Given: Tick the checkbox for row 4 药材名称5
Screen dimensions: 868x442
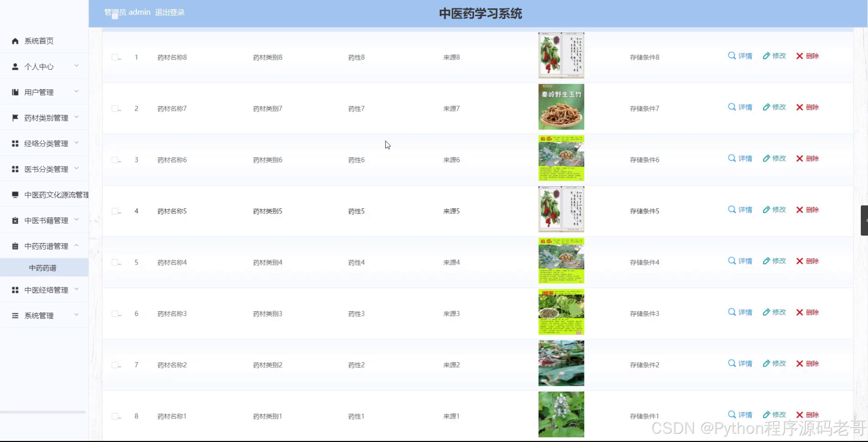Looking at the screenshot, I should pyautogui.click(x=115, y=211).
